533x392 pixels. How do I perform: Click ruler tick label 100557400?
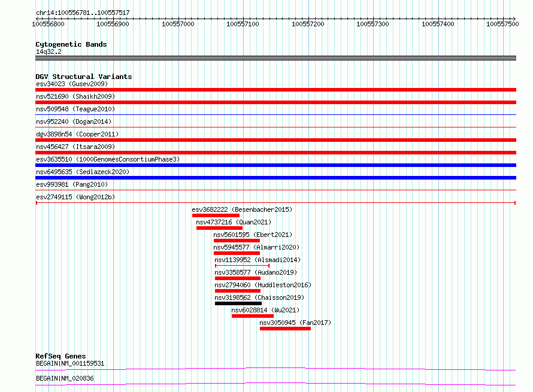438,24
